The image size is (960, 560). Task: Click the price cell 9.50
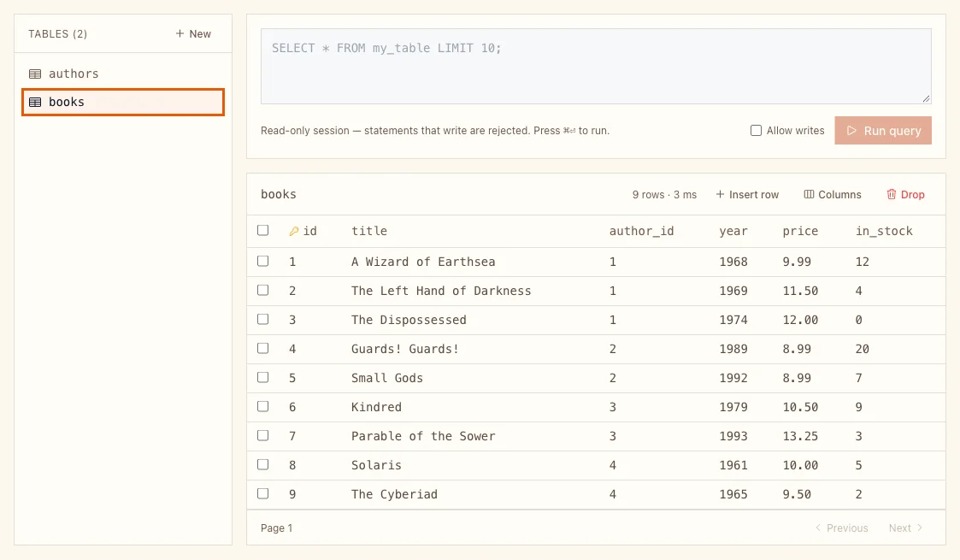[x=797, y=494]
